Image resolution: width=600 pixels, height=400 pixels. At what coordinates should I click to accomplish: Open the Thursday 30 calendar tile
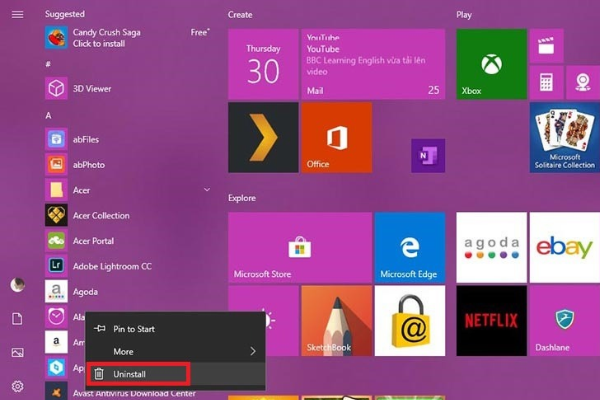(x=263, y=64)
